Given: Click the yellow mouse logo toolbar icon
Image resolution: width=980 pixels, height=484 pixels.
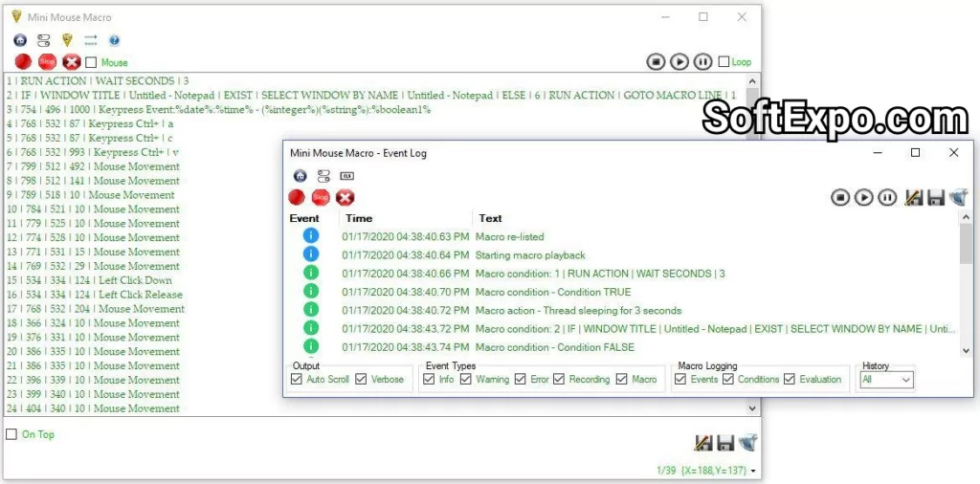Looking at the screenshot, I should [68, 40].
